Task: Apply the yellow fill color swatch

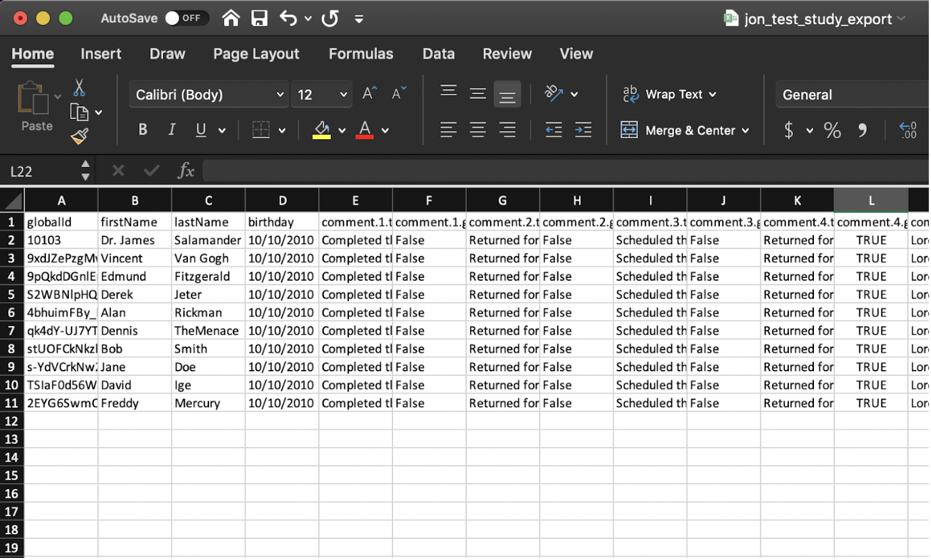Action: [x=321, y=130]
